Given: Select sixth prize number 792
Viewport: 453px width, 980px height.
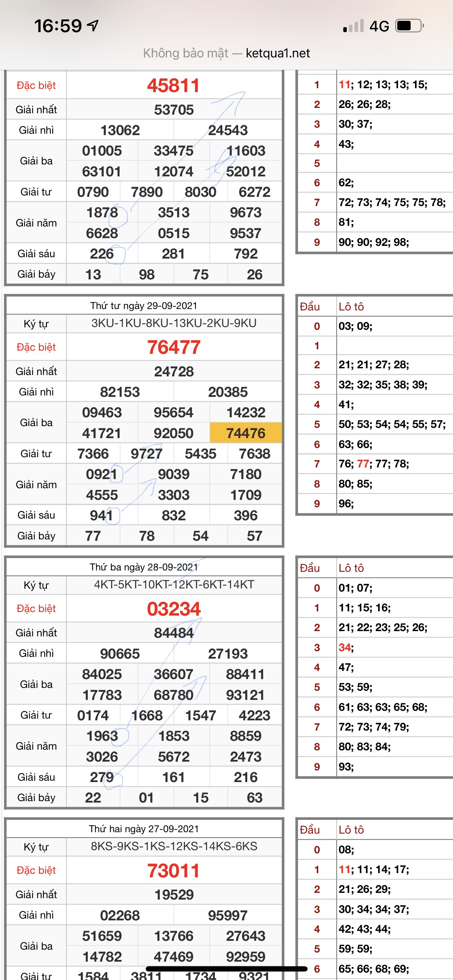Looking at the screenshot, I should 246,254.
